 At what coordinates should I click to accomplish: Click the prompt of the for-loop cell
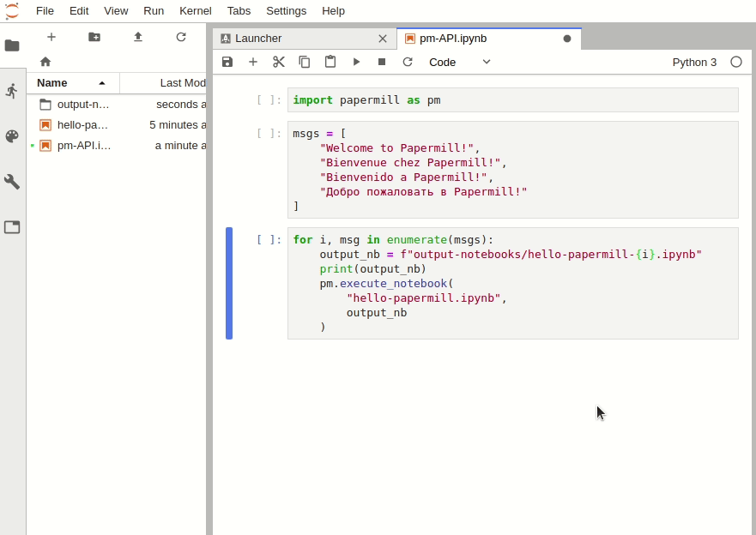pyautogui.click(x=269, y=240)
